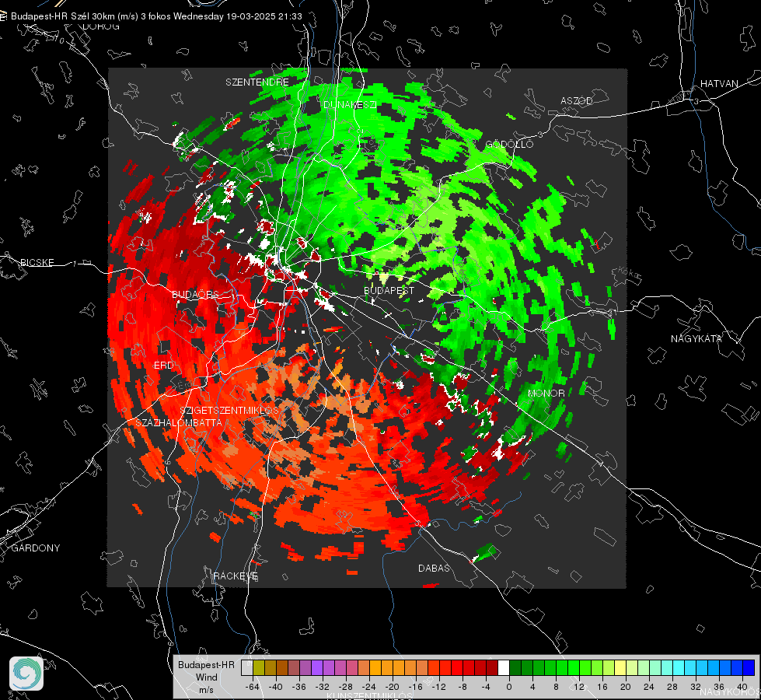Click the GÖDÖLLŐ town label

tap(510, 144)
